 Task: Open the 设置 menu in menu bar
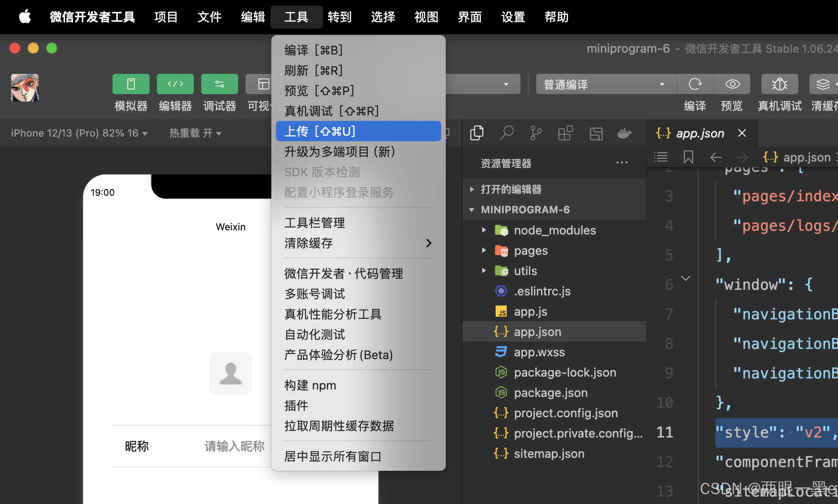click(x=513, y=17)
